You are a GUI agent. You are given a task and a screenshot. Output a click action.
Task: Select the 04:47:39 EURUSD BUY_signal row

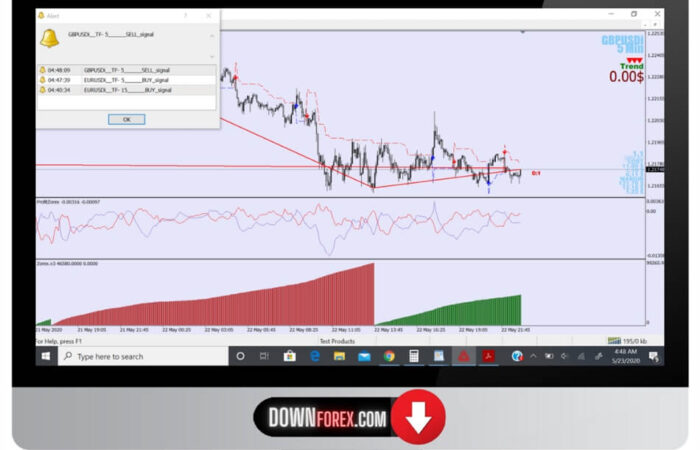(x=127, y=80)
